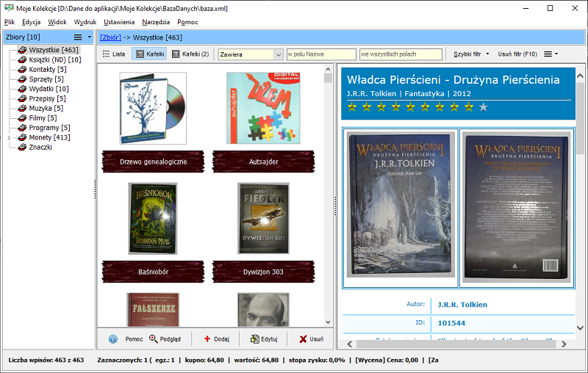588x373 pixels.
Task: Click the back cover image of Władca Pierścieni
Action: click(517, 209)
